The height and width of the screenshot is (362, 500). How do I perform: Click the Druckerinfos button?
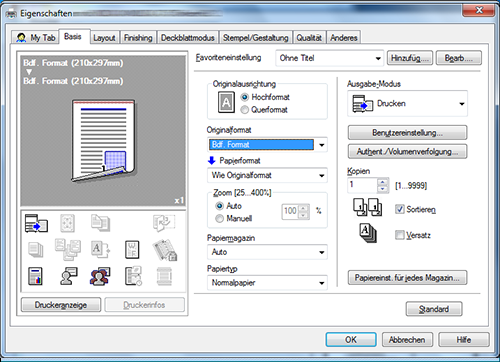pyautogui.click(x=145, y=305)
